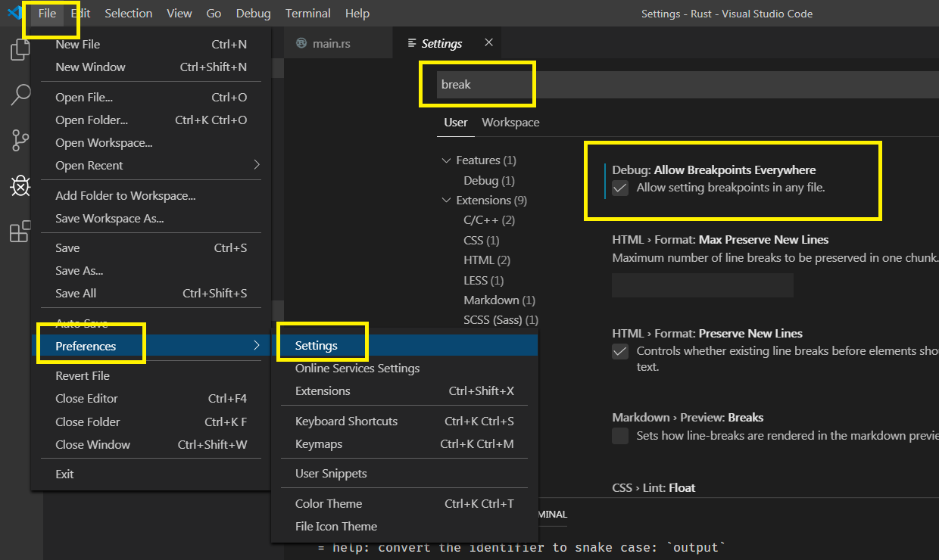Select Markdown (1) in settings tree
This screenshot has height=560, width=939.
(500, 300)
